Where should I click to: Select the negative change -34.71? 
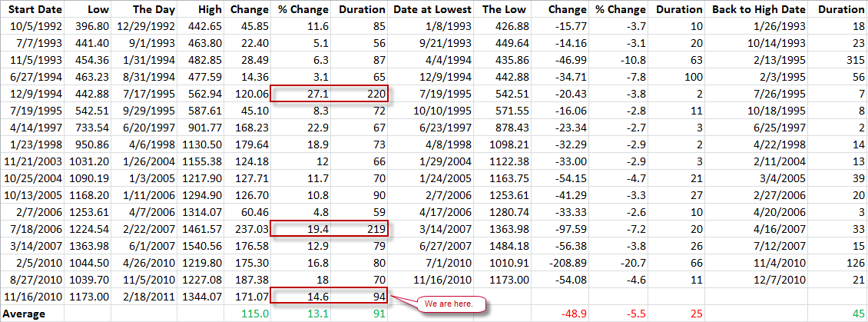[571, 76]
